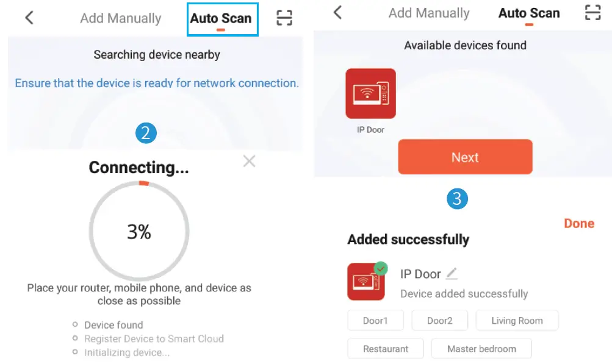Image resolution: width=612 pixels, height=364 pixels.
Task: Edit IP Door name with pencil icon
Action: (x=452, y=274)
